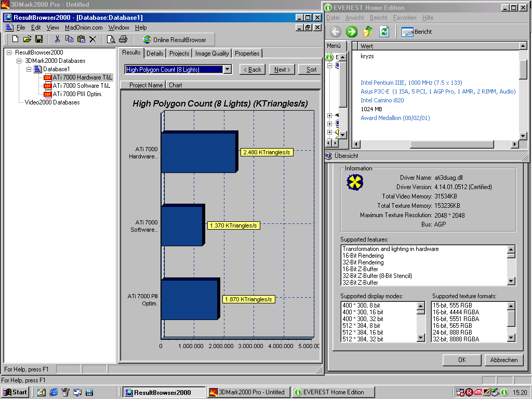
Task: Click the OK button in the dialog
Action: coord(462,360)
